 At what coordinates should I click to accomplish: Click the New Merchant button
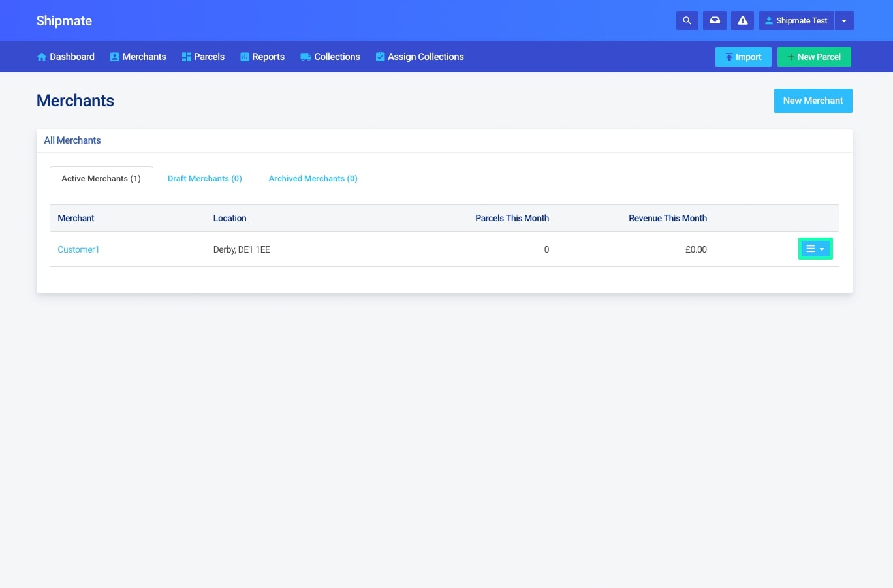pos(813,101)
